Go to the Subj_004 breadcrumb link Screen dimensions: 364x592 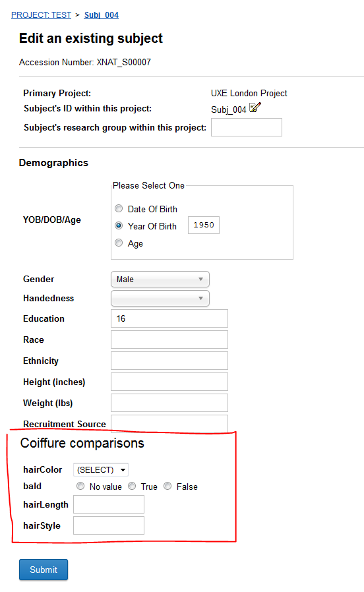[x=101, y=15]
